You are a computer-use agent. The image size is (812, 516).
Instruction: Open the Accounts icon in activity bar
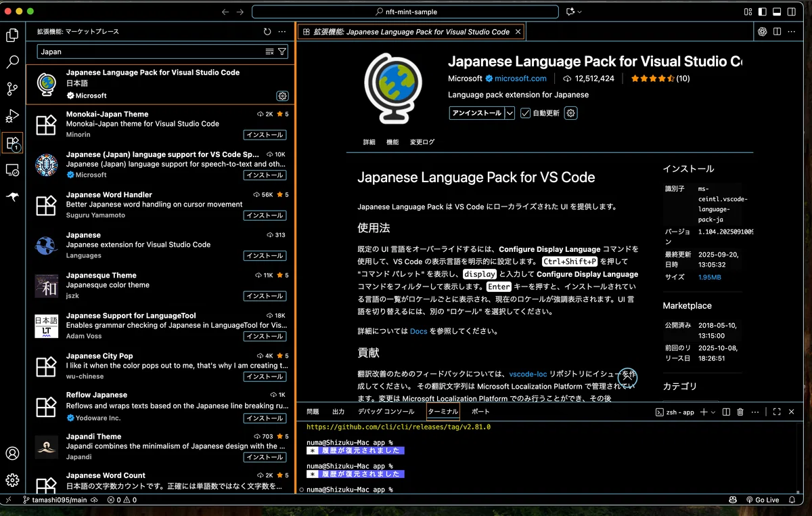[x=12, y=453]
